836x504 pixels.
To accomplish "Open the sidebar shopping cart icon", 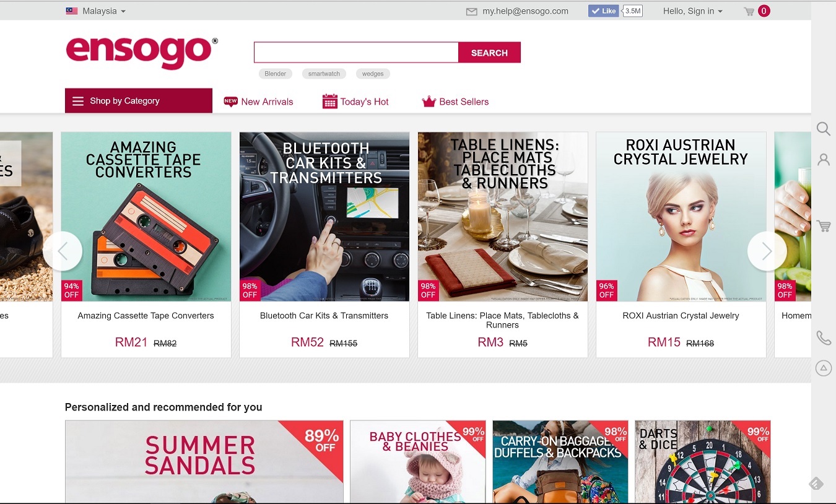I will [823, 226].
